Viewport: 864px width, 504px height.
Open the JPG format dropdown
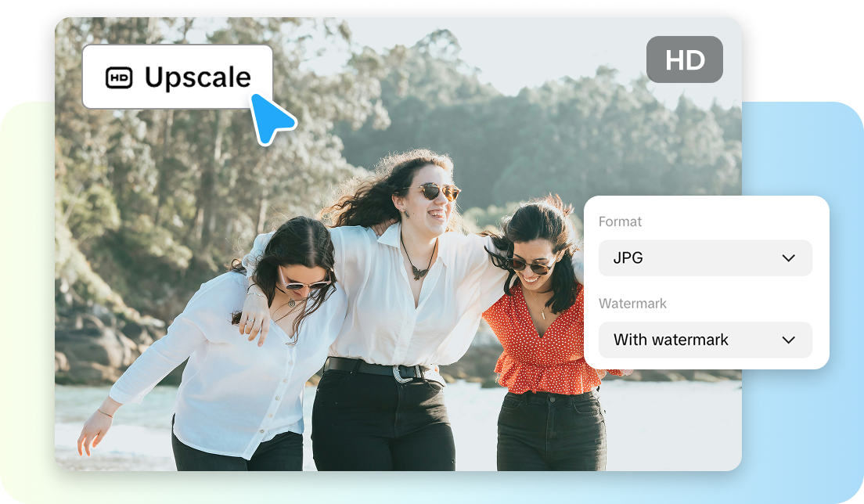point(705,257)
